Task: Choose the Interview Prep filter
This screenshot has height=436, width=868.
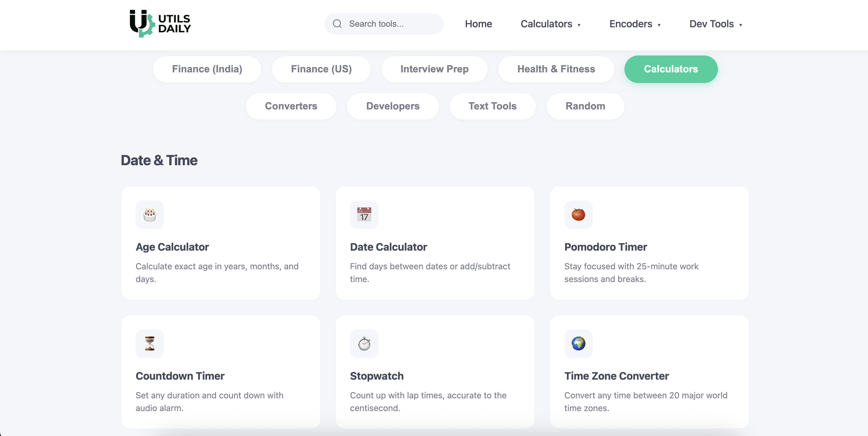Action: click(434, 69)
